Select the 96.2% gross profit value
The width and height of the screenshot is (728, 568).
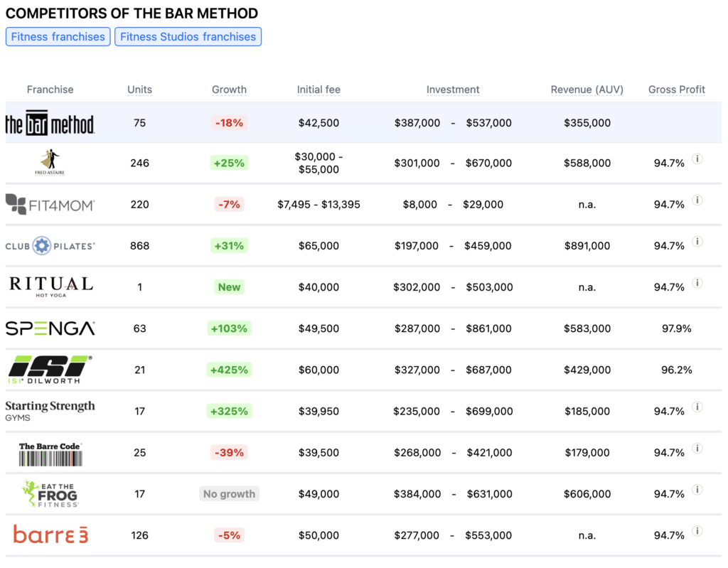tap(677, 370)
